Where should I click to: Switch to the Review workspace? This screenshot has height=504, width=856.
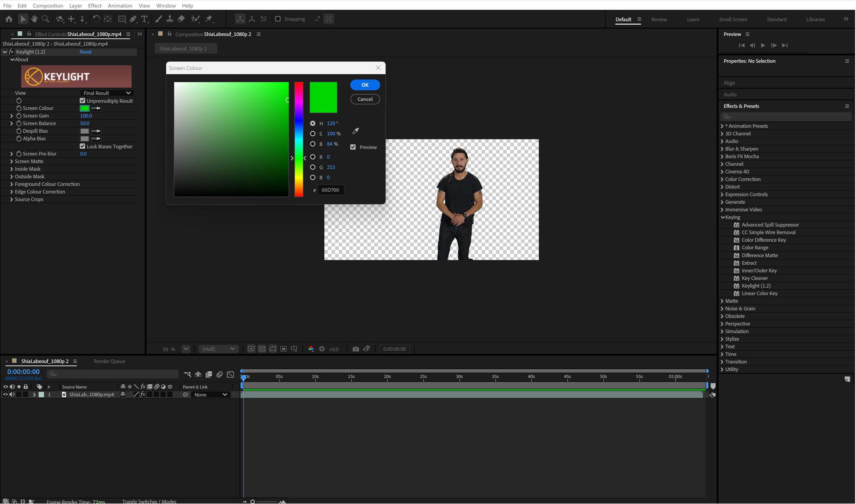tap(659, 19)
